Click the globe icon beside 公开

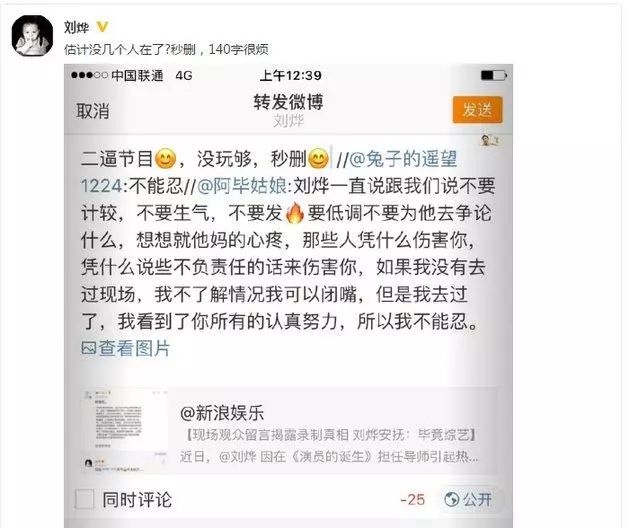[x=452, y=499]
